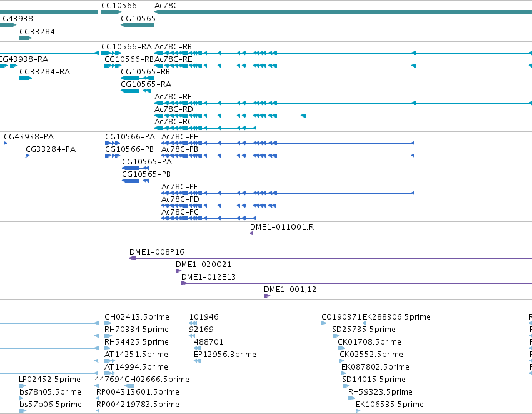
Task: Select BAC clone DME1-012E13 label
Action: [x=208, y=277]
